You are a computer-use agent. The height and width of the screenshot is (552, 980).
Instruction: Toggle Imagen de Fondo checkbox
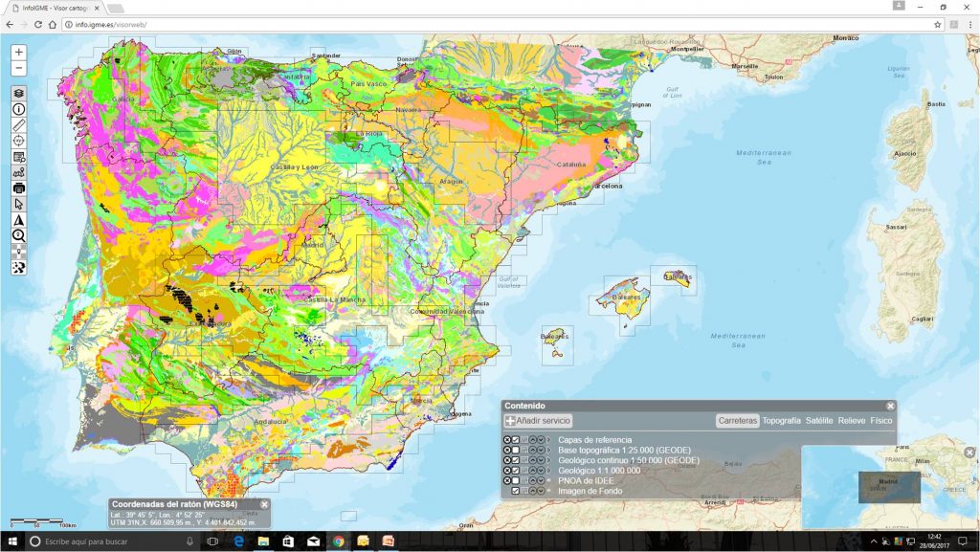point(516,491)
